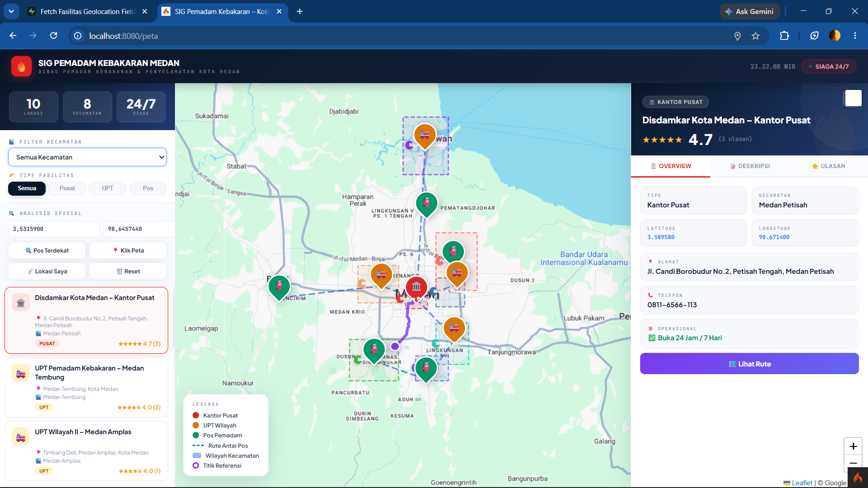Click the purple reference point circle on map
Image resolution: width=868 pixels, height=488 pixels.
tap(395, 346)
